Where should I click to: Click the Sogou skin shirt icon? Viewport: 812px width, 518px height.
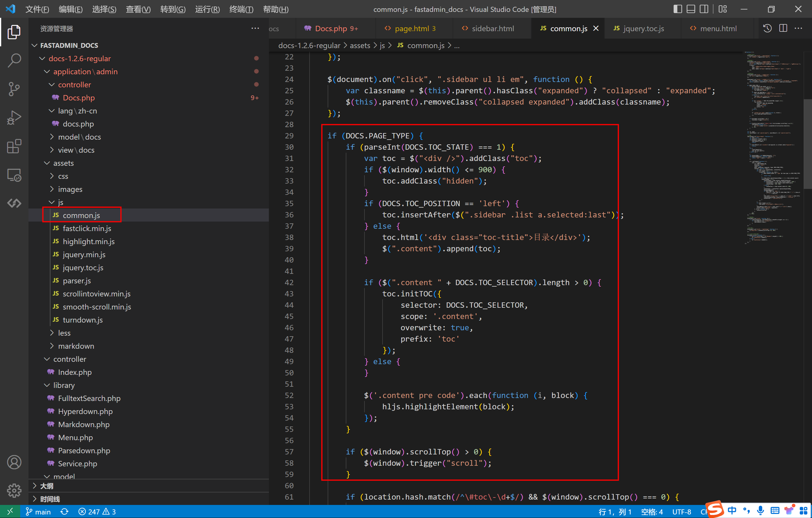[789, 510]
